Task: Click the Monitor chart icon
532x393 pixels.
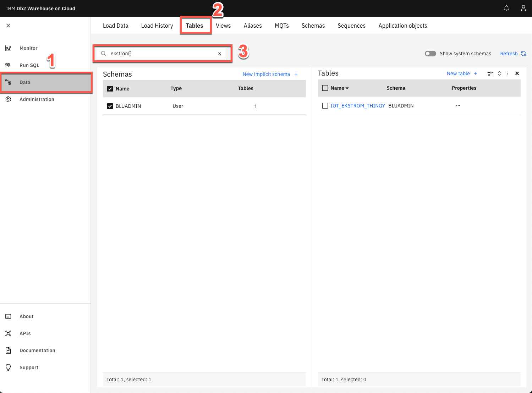Action: tap(8, 48)
